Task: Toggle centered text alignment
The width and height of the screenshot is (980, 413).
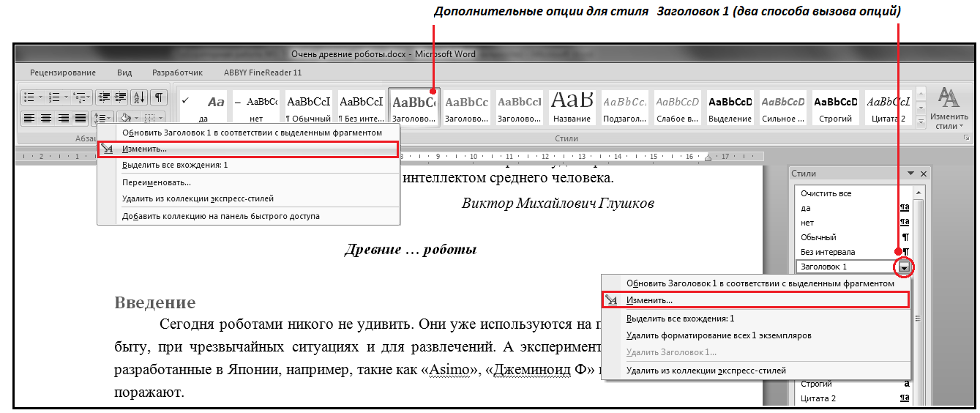Action: click(46, 118)
